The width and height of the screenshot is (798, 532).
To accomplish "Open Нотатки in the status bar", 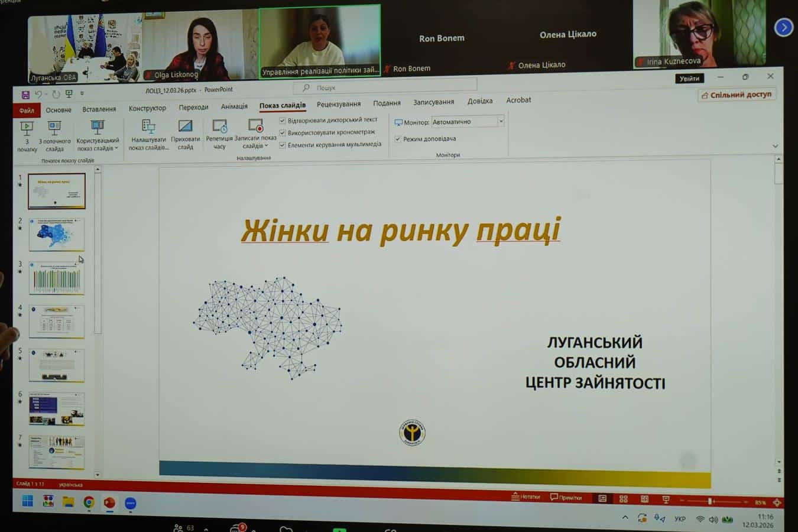I will 525,497.
